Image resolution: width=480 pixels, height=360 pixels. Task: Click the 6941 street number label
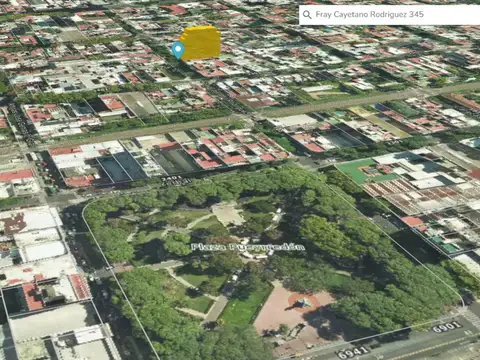[353, 351]
